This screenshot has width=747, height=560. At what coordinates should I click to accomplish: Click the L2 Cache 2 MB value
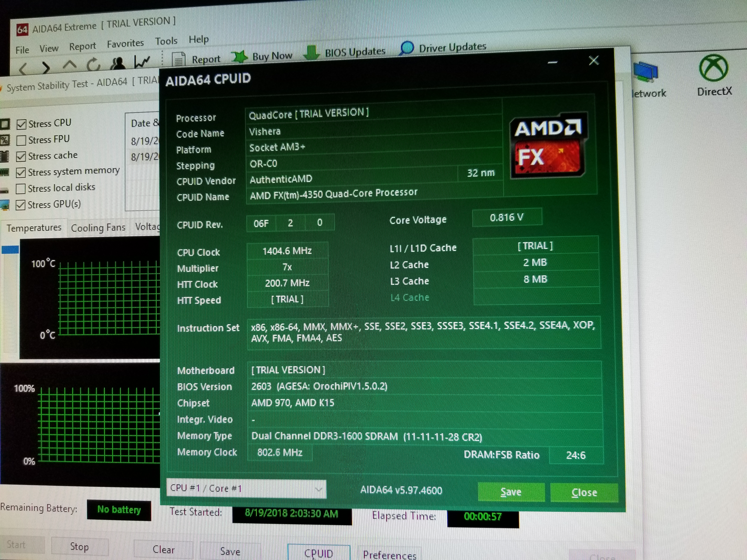(535, 262)
